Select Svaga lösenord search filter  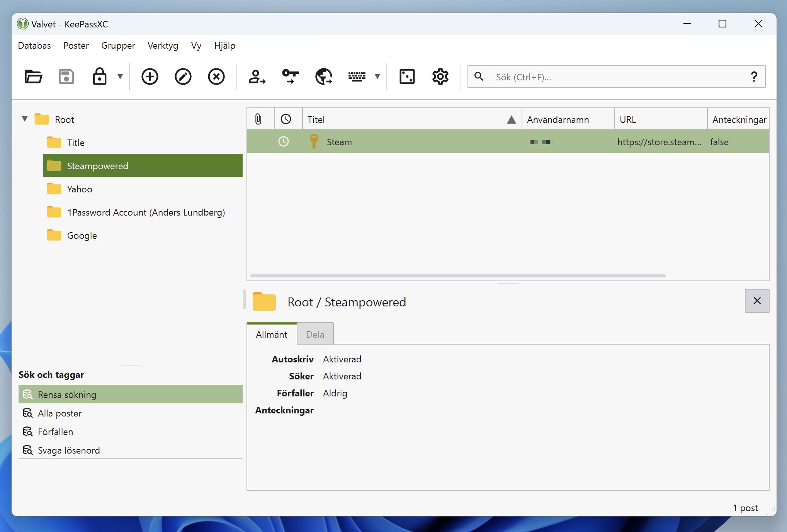coord(68,450)
